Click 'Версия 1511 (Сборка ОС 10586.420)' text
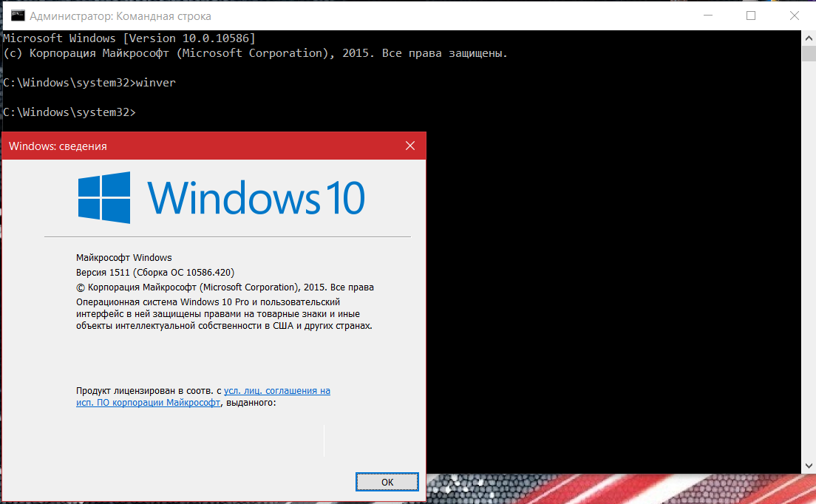 155,273
